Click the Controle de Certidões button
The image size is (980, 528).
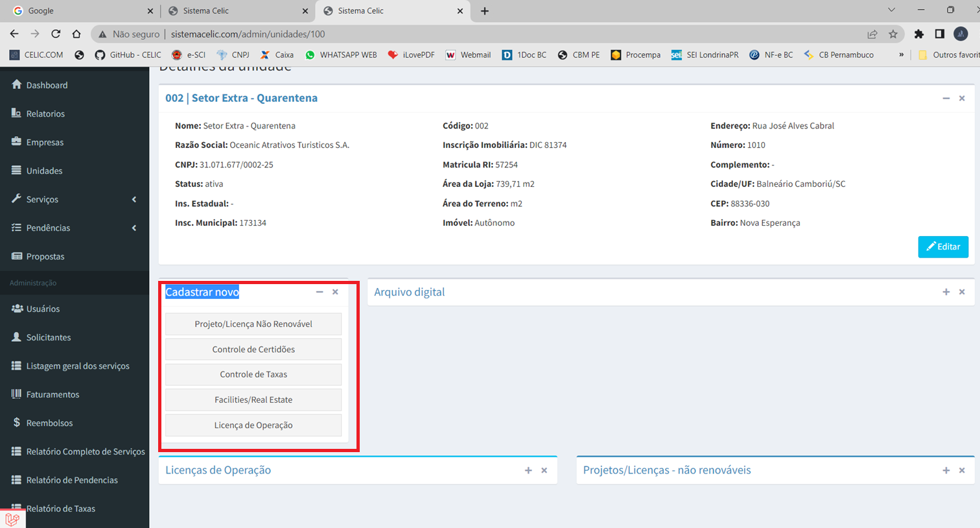[253, 349]
